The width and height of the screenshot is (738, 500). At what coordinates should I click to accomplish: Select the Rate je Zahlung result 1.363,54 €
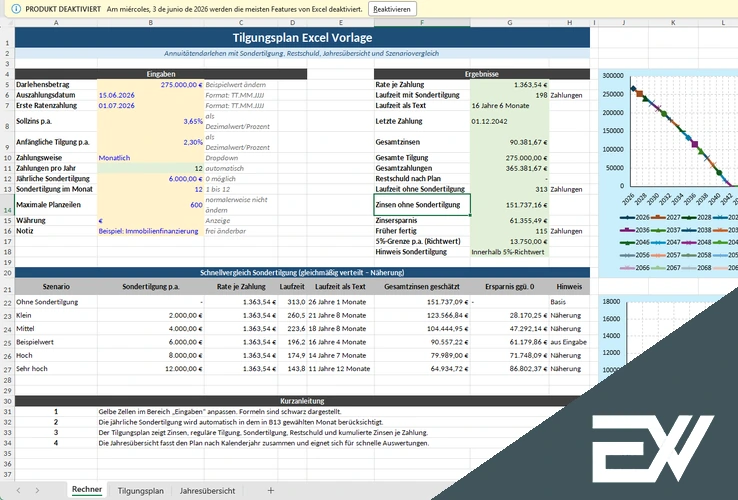pos(509,85)
